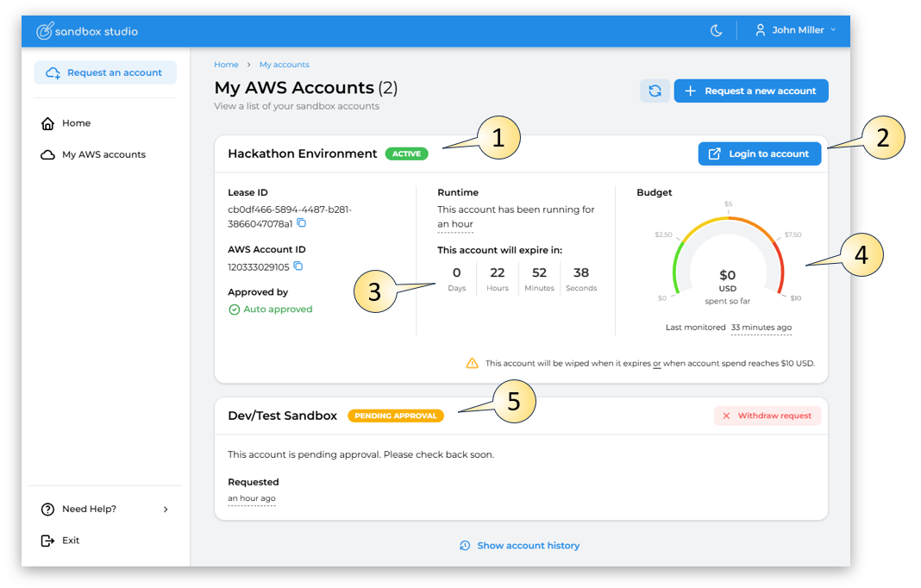Click Login to account button

[759, 154]
